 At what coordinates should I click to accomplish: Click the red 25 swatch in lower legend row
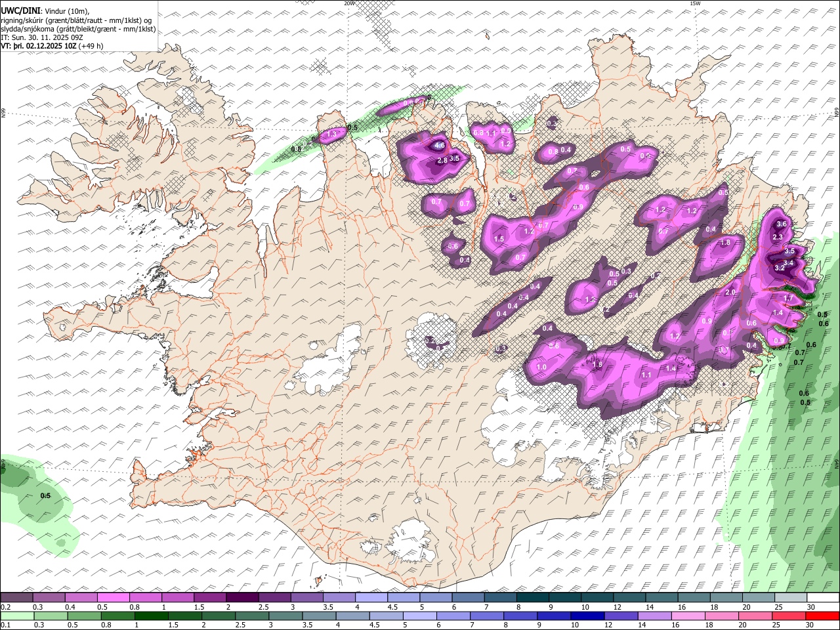pos(789,616)
